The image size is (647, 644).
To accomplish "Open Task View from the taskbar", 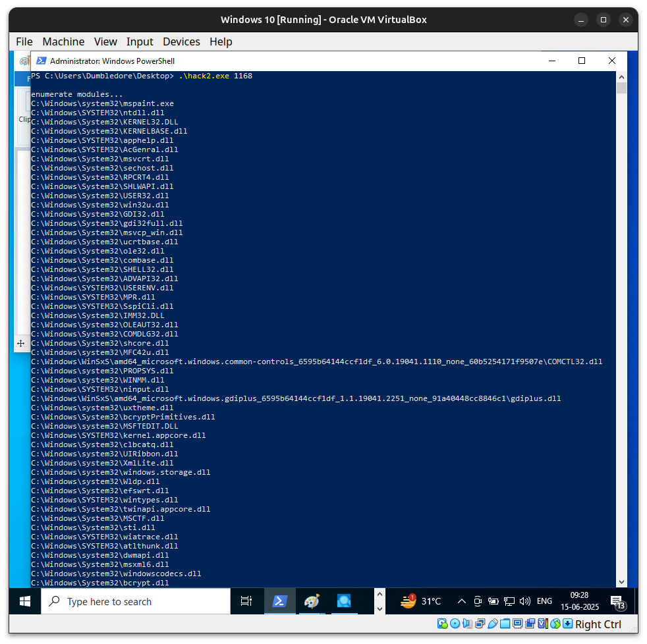I will (x=246, y=602).
